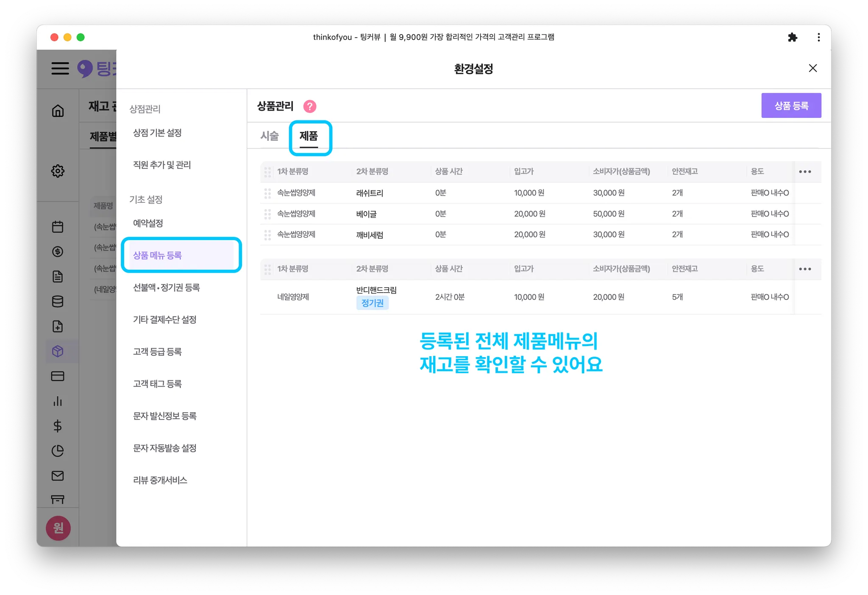Click the hamburger menu icon
This screenshot has height=595, width=868.
click(60, 68)
